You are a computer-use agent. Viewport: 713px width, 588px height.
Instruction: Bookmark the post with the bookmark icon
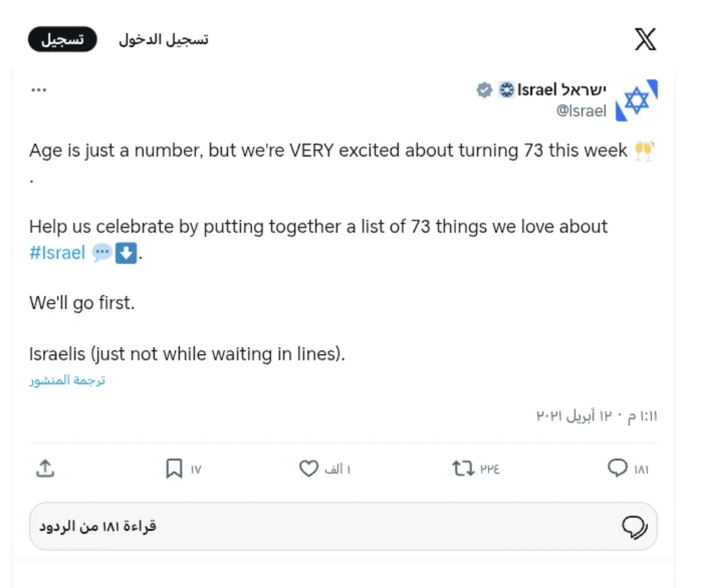pyautogui.click(x=174, y=469)
